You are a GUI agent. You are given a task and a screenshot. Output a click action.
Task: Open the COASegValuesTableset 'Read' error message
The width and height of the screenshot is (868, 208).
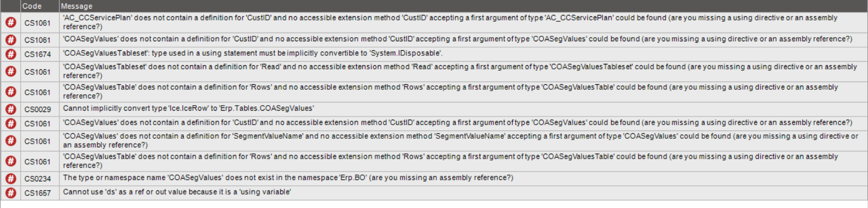[x=463, y=71]
